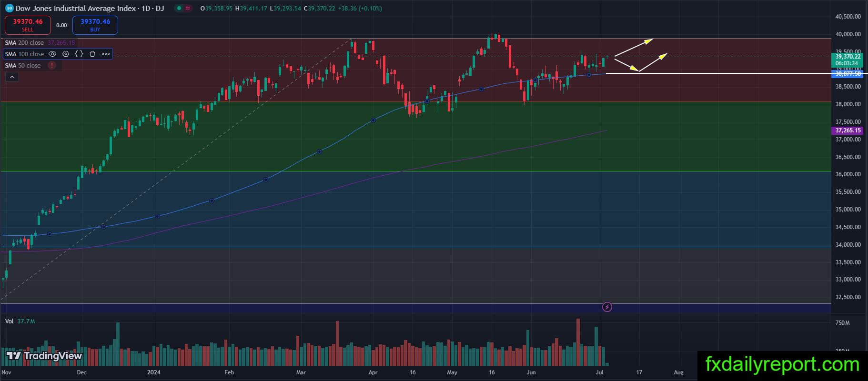868x381 pixels.
Task: Click the Dec label on the time axis
Action: point(81,372)
